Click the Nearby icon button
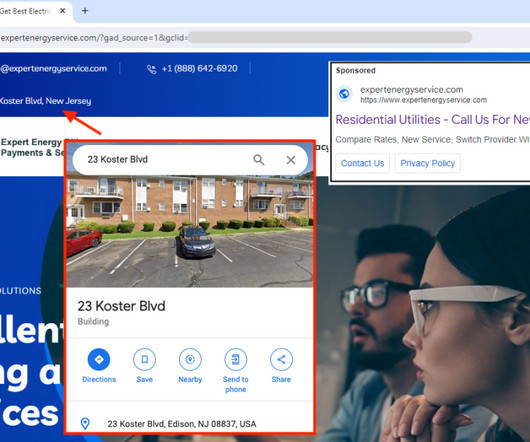 pyautogui.click(x=190, y=359)
